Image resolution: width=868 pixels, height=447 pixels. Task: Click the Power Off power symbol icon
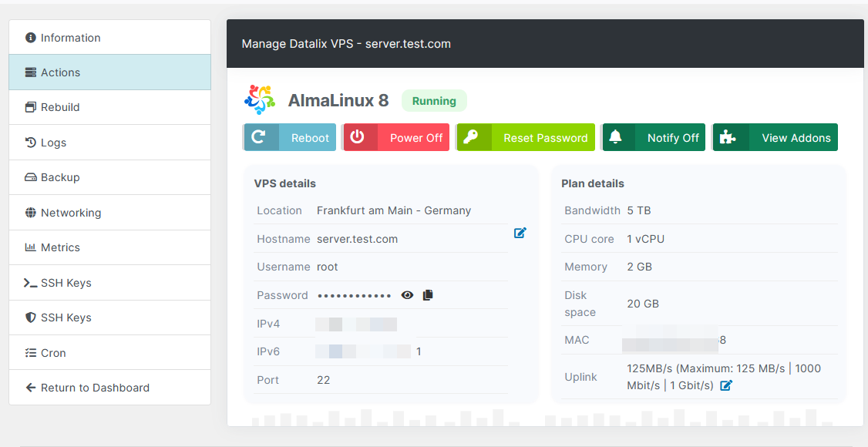click(358, 137)
